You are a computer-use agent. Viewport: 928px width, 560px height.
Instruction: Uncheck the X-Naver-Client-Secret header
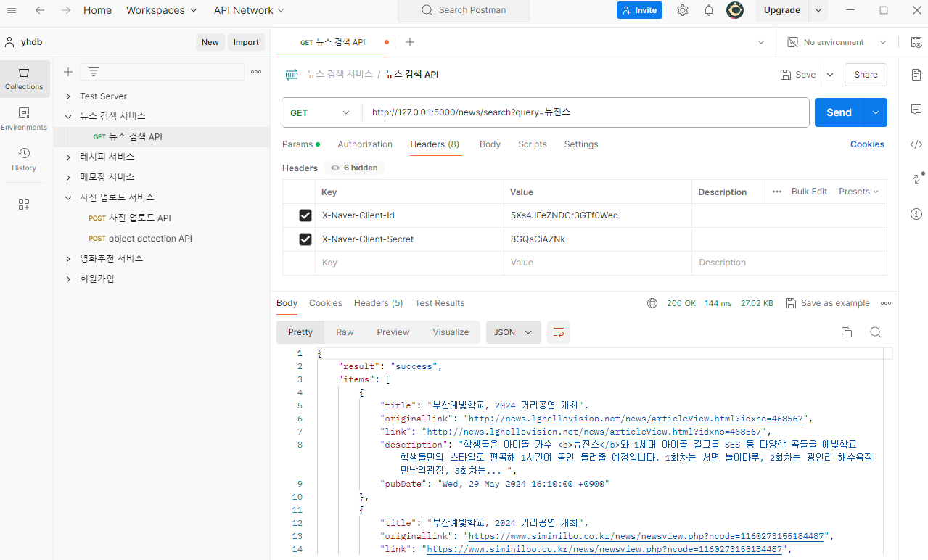pos(305,239)
